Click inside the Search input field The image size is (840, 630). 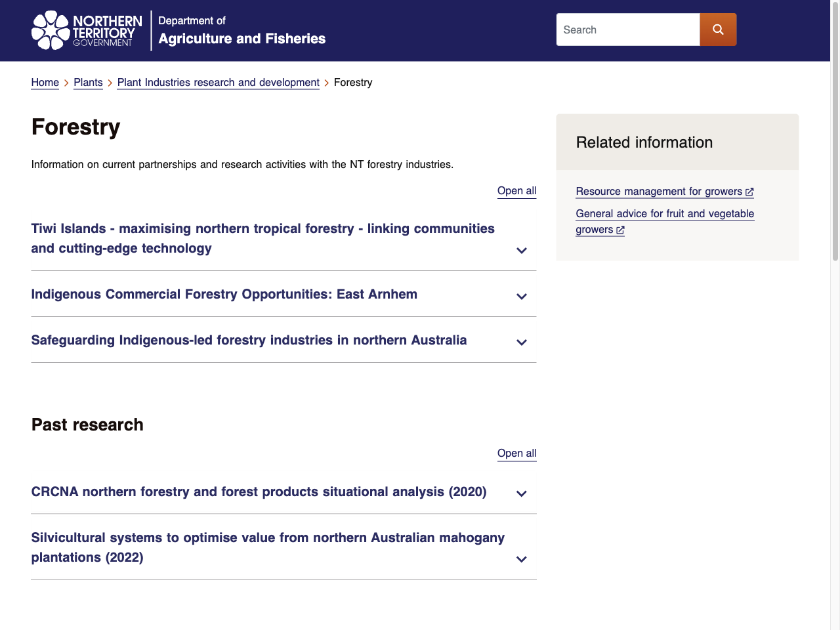[627, 30]
